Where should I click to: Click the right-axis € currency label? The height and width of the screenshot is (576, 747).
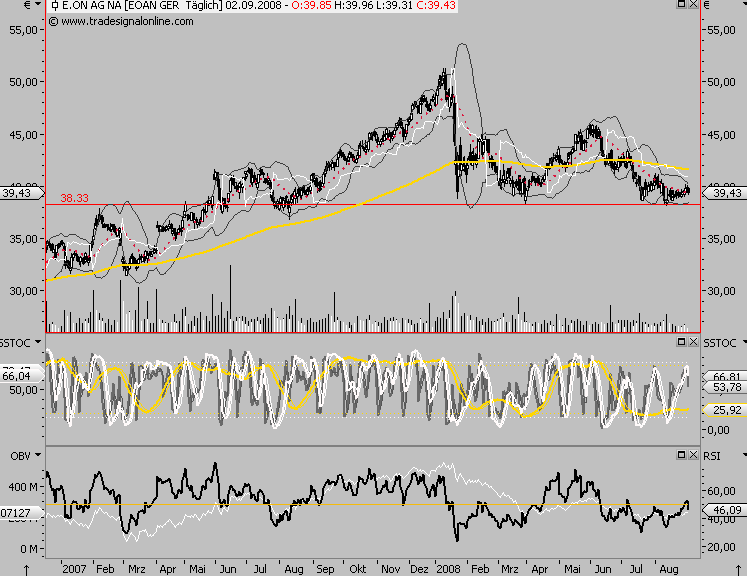click(707, 5)
